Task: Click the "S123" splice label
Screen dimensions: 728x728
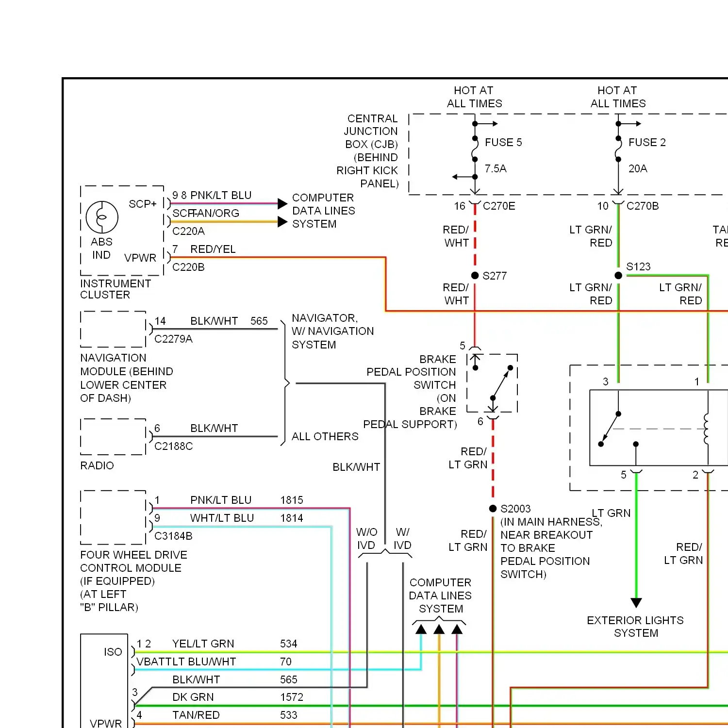Action: point(638,266)
